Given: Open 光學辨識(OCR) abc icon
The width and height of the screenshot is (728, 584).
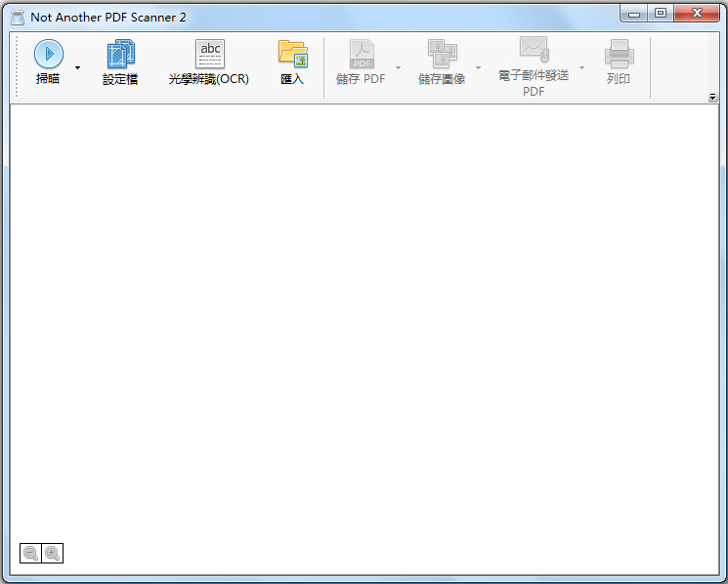Looking at the screenshot, I should coord(210,54).
